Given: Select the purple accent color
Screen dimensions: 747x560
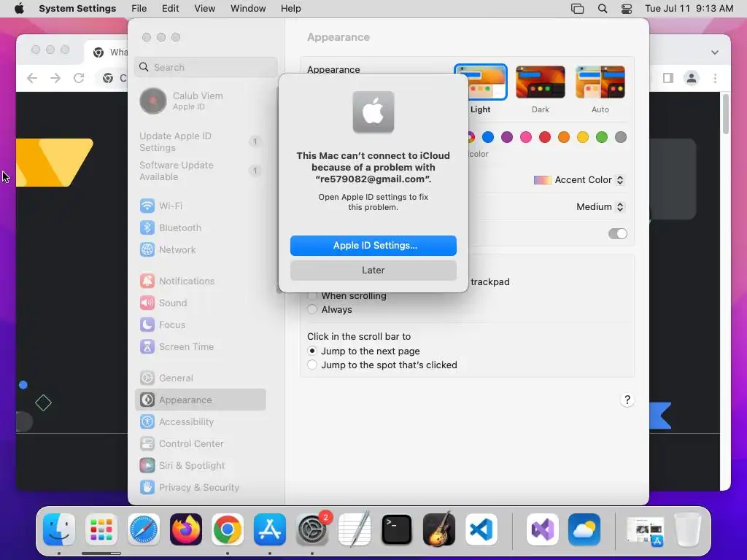Looking at the screenshot, I should point(507,137).
